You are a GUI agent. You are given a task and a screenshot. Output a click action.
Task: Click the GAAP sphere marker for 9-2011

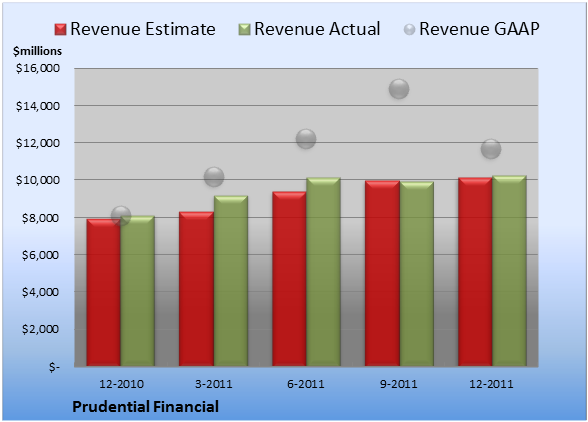(399, 89)
